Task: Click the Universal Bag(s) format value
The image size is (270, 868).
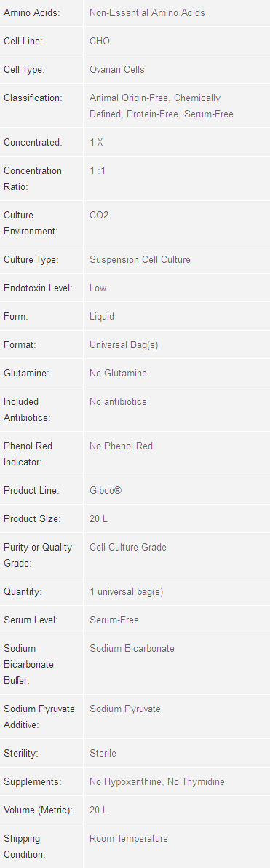Action: 124,345
